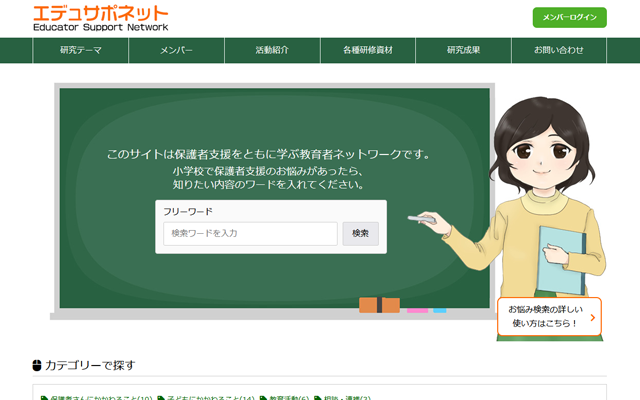The width and height of the screenshot is (640, 400).
Task: Open the 研究テーマ menu item
Action: point(80,50)
